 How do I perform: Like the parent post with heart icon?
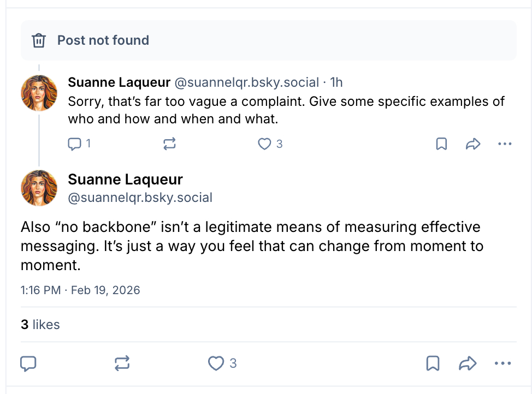click(x=265, y=144)
